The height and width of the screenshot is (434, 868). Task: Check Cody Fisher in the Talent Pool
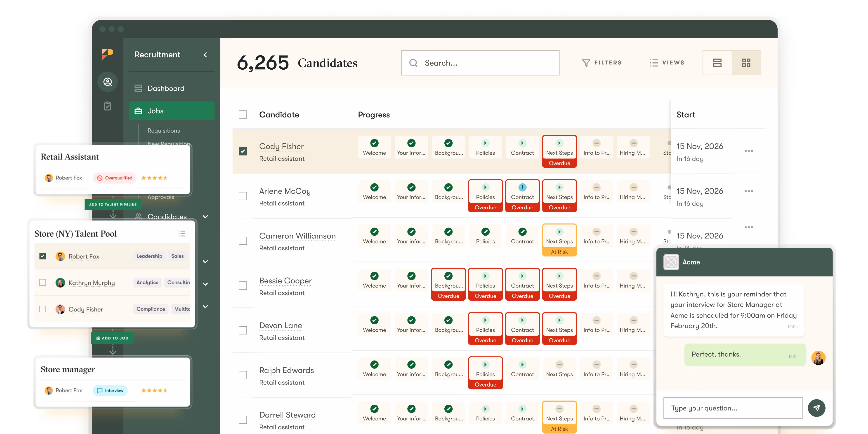click(42, 309)
